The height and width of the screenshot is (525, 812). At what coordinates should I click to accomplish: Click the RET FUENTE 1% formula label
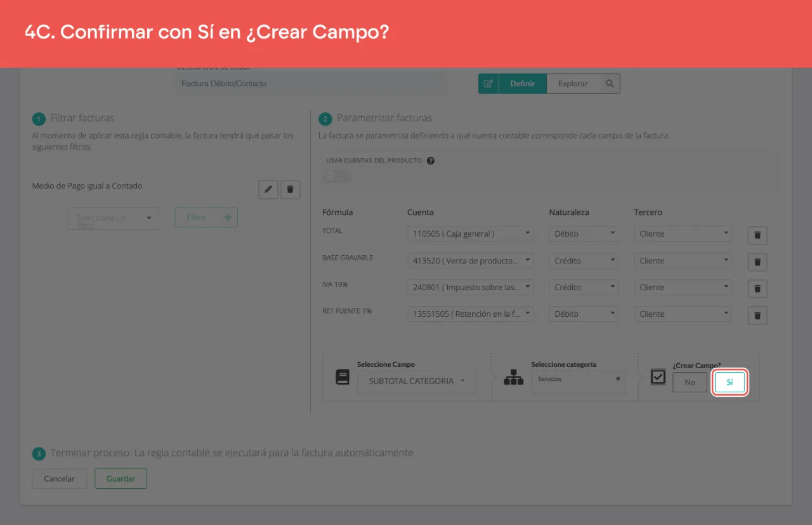tap(347, 311)
